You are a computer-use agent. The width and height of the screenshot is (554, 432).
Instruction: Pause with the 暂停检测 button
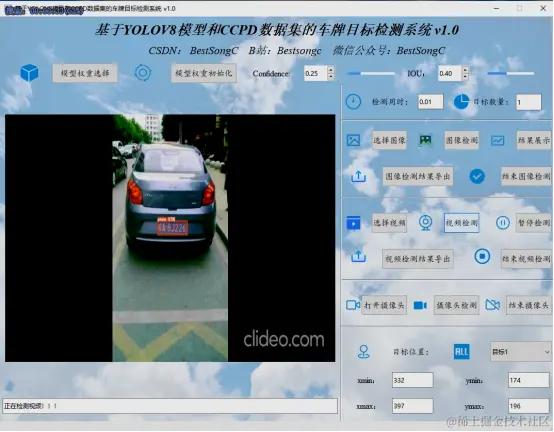[x=534, y=223]
